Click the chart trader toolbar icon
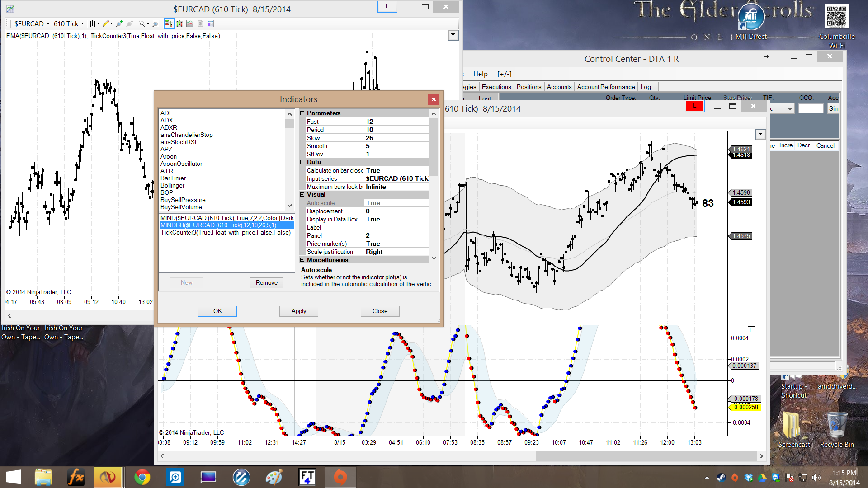The height and width of the screenshot is (488, 868). (169, 23)
